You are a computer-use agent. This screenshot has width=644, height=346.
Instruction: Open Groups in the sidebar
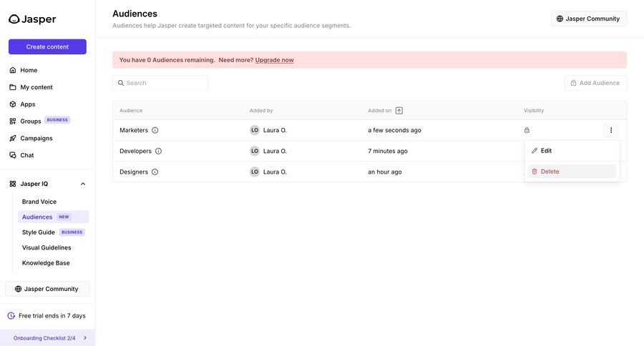[31, 121]
